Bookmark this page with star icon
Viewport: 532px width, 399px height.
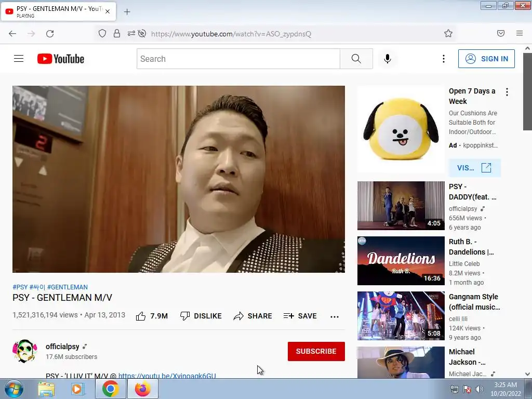(448, 33)
